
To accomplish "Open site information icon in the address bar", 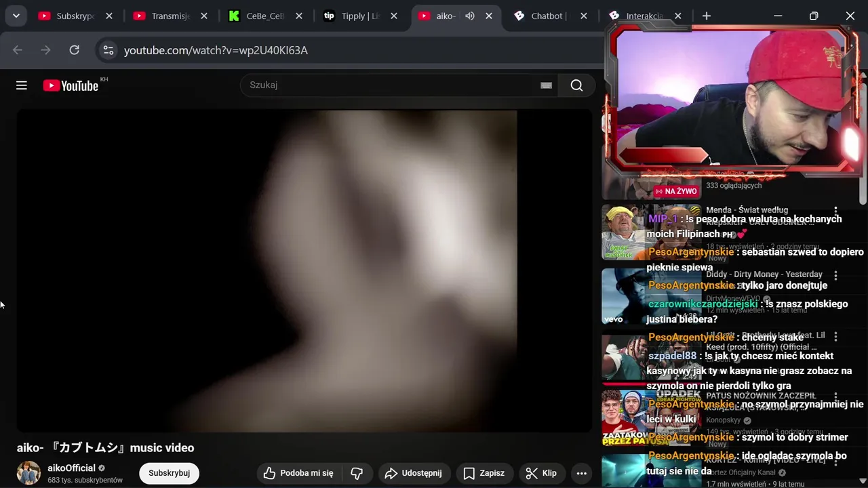I will point(108,50).
